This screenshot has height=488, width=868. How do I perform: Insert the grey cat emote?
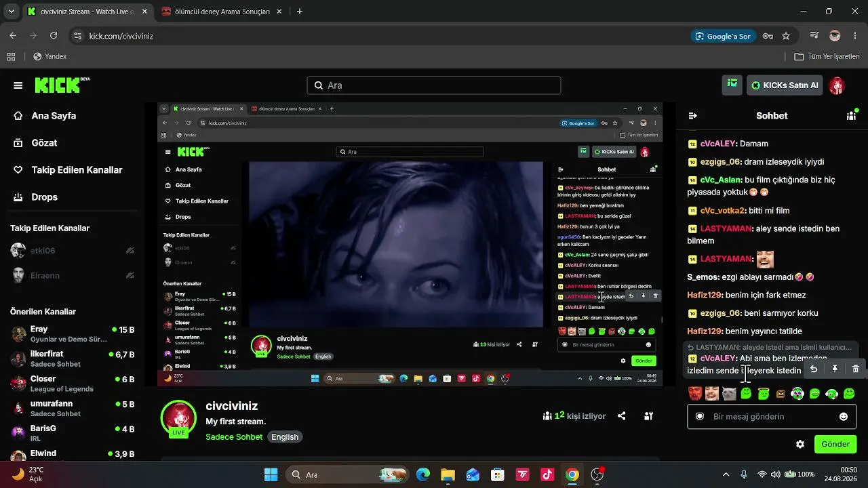(729, 393)
